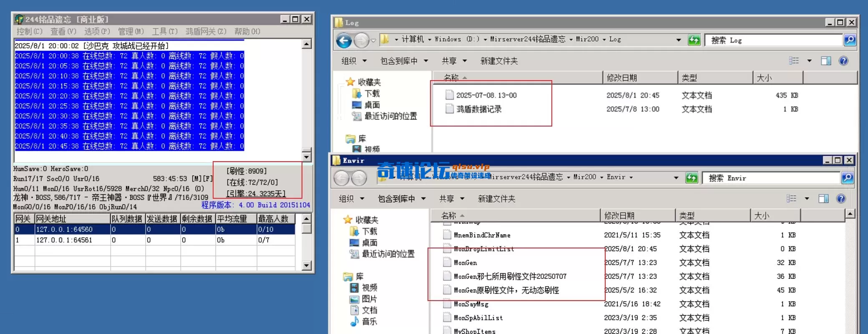Select gateway row 127.0.0.1:64561
The height and width of the screenshot is (334, 868).
point(155,240)
